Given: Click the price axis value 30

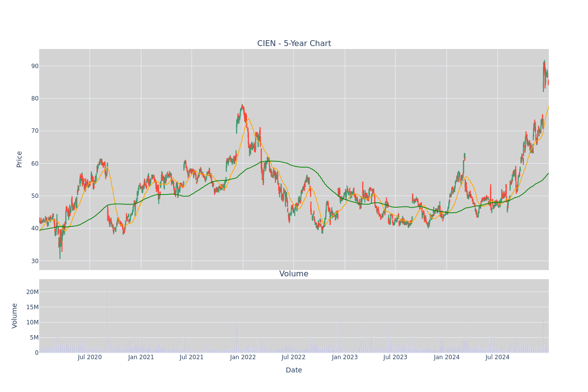Looking at the screenshot, I should 35,261.
